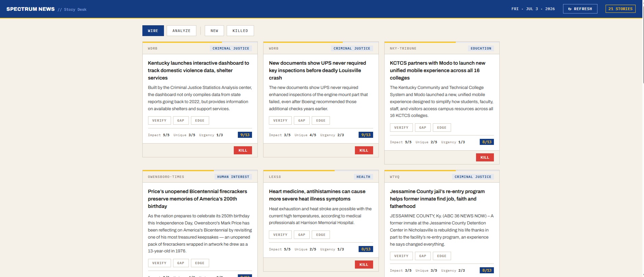The image size is (644, 277).
Task: Click Edge on KCTCS Modo story
Action: click(442, 128)
